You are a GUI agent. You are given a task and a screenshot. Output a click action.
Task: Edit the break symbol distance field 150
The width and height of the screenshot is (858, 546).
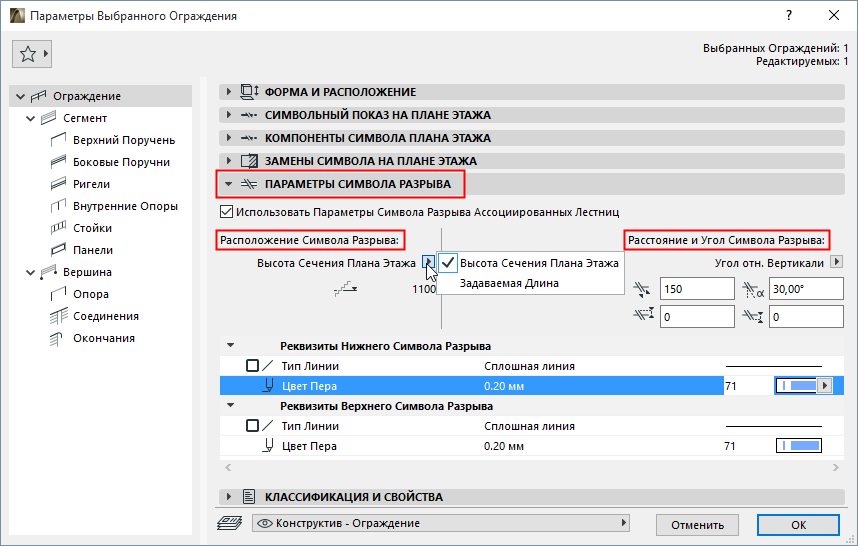tap(697, 289)
